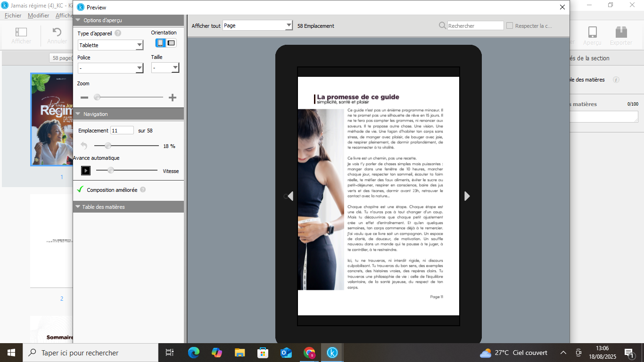Open the Afficher tout Page dropdown

258,26
